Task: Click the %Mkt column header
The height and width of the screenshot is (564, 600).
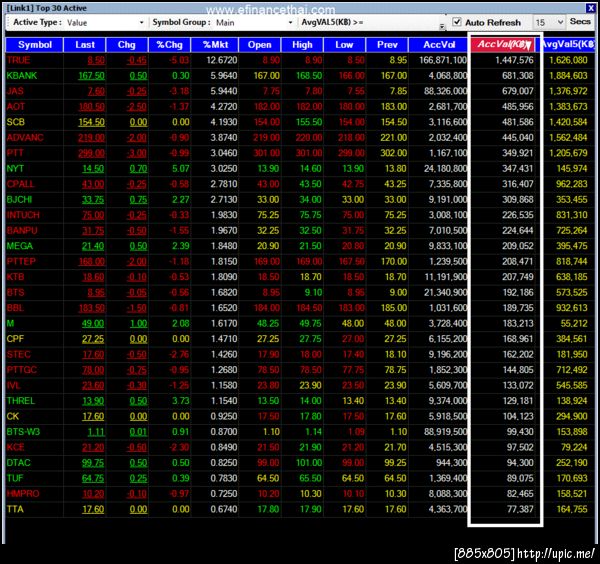Action: (215, 45)
